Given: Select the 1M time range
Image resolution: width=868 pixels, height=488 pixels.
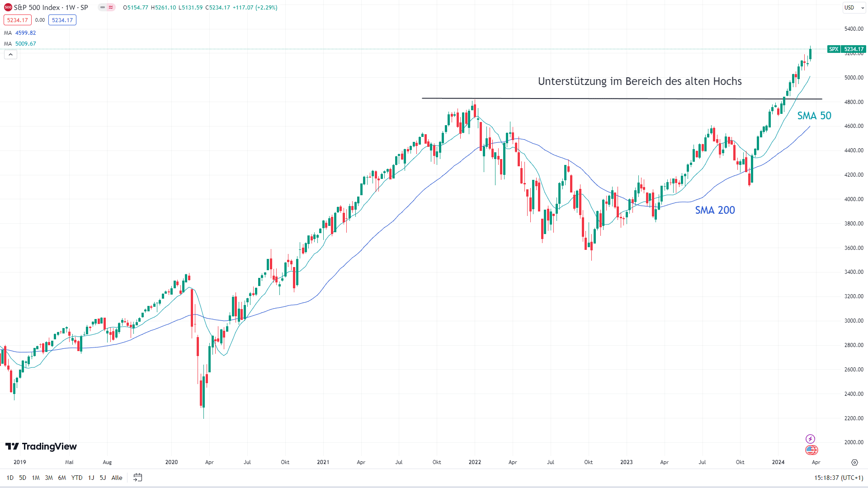Looking at the screenshot, I should pyautogui.click(x=36, y=478).
